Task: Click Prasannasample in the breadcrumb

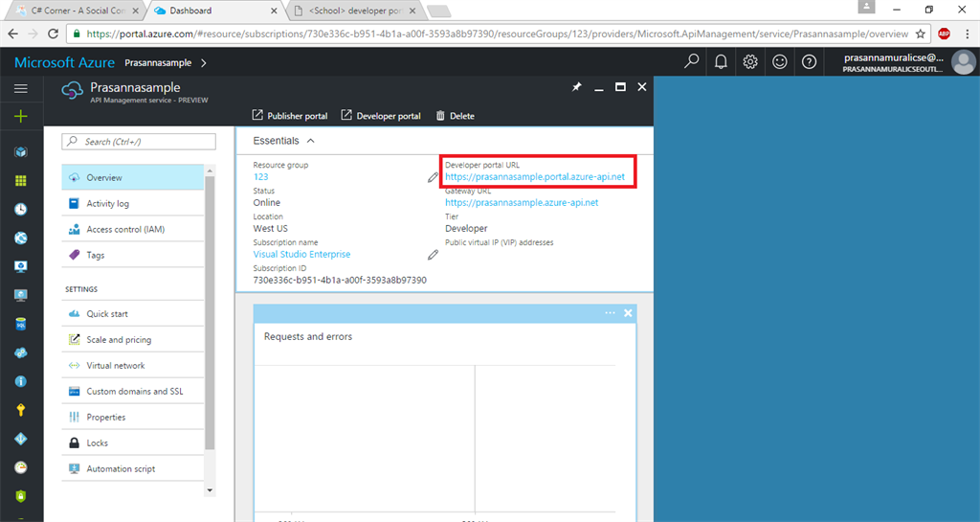Action: [158, 62]
